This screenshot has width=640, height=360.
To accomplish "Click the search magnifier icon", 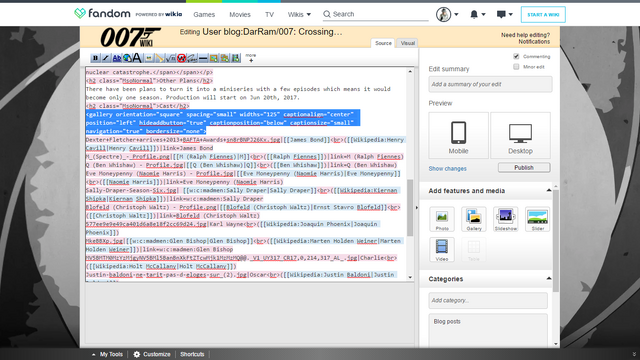I will 327,14.
